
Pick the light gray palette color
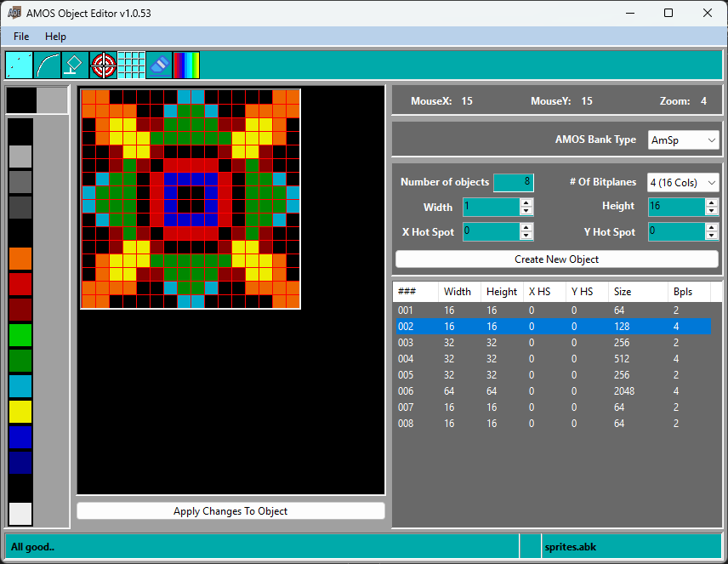[x=20, y=157]
